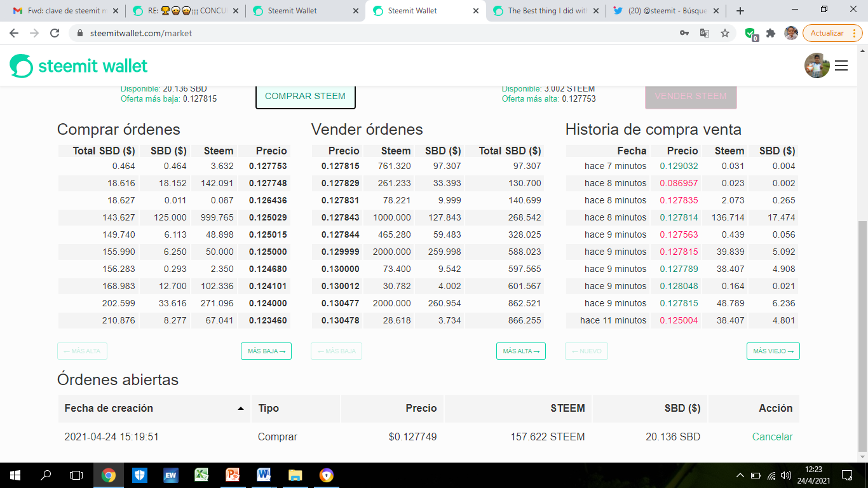Select buy order price 0.127748
The width and height of the screenshot is (868, 488).
268,183
